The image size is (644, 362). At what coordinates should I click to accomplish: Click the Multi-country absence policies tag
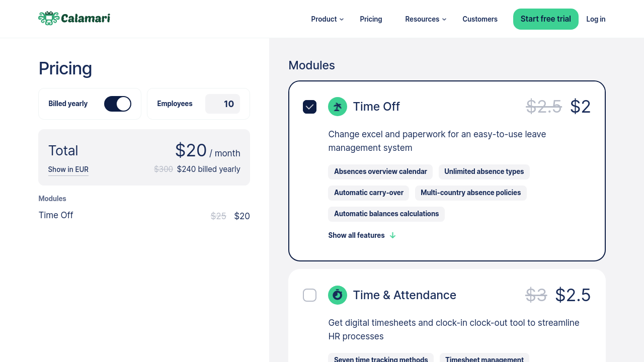pos(470,193)
